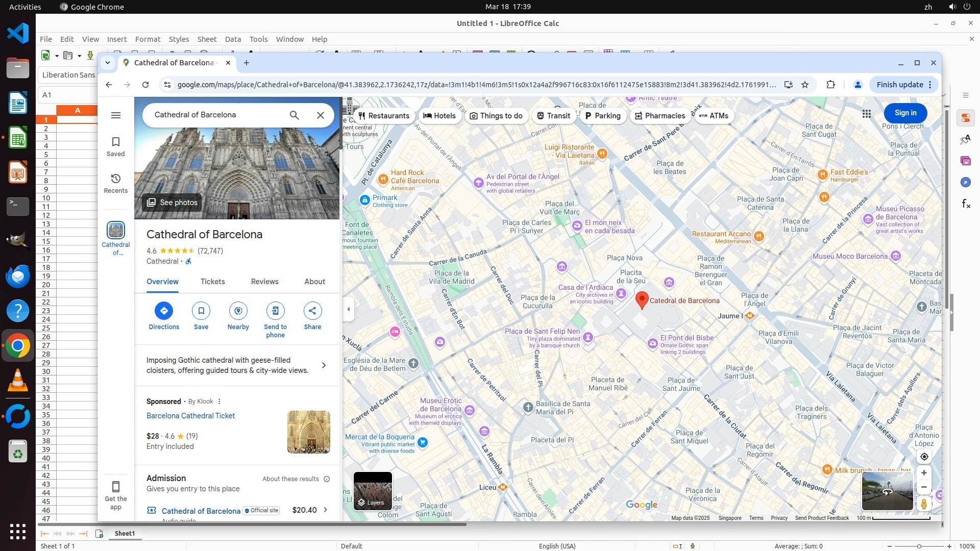Open the Google apps grid icon

[x=867, y=114]
